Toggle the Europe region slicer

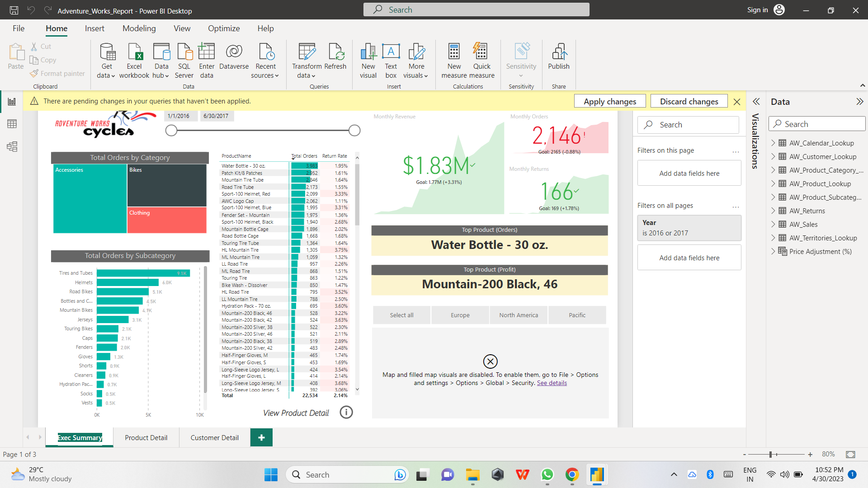coord(460,315)
